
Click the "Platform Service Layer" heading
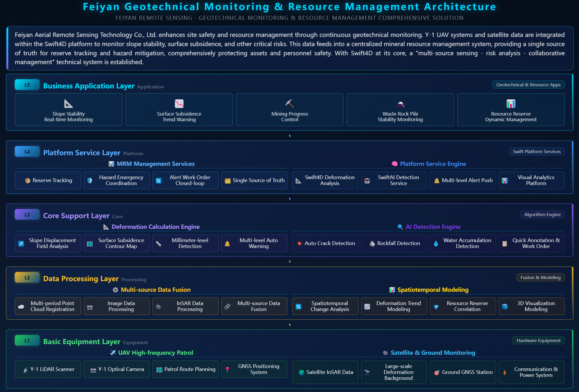coord(82,153)
